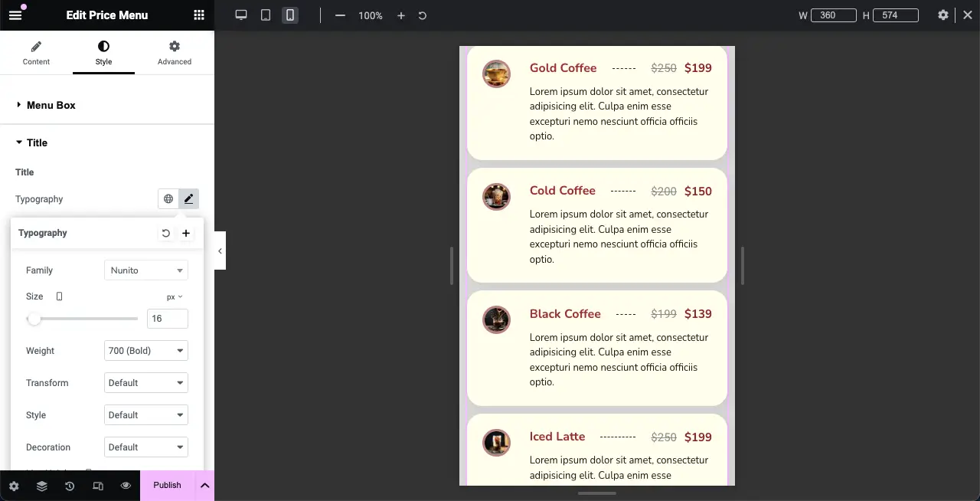Reset zoom with the circular arrow
The height and width of the screenshot is (501, 980).
(x=423, y=15)
